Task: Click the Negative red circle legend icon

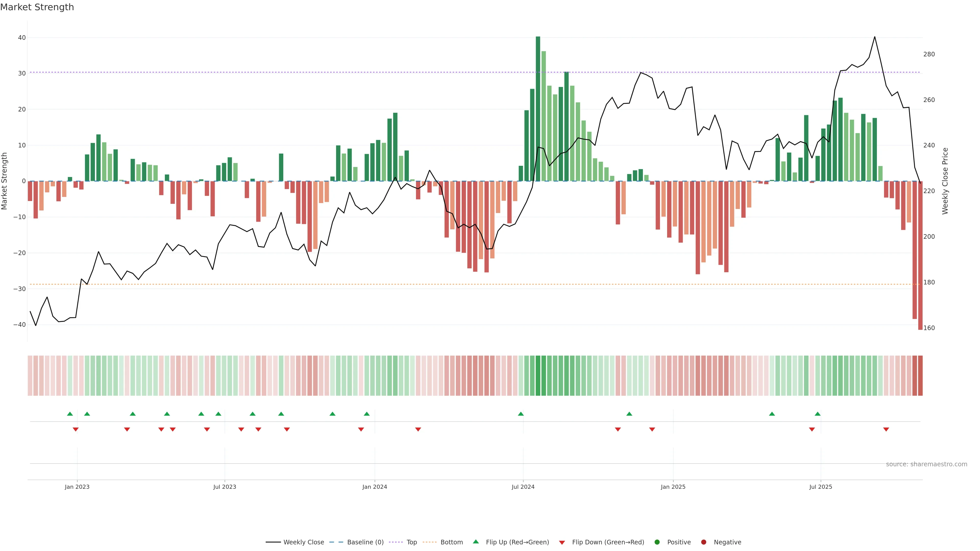Action: point(703,542)
